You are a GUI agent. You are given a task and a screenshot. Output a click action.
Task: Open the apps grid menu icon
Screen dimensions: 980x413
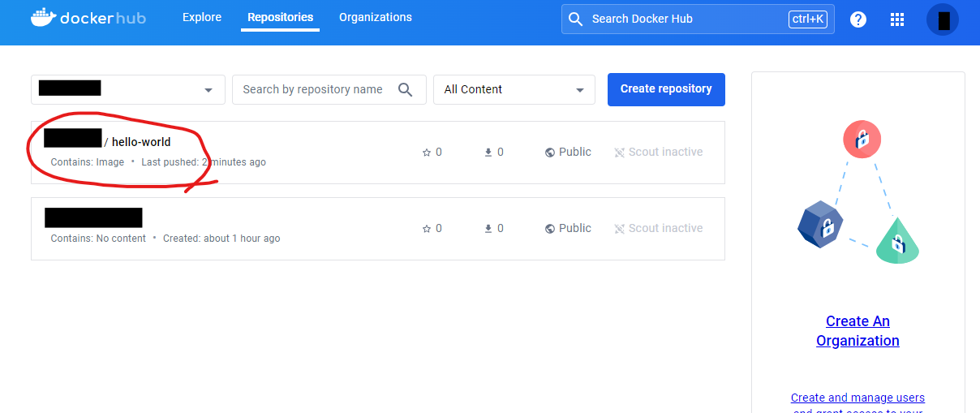point(897,19)
